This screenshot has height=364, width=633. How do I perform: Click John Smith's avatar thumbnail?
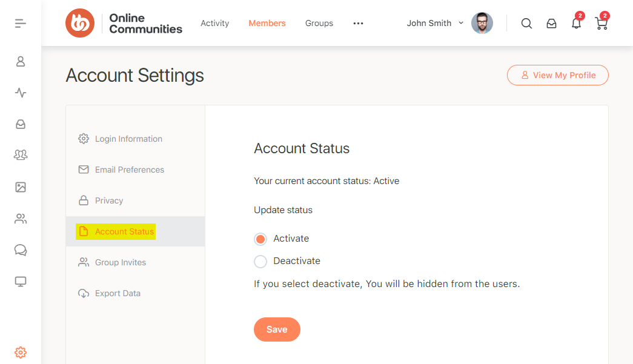click(x=482, y=23)
